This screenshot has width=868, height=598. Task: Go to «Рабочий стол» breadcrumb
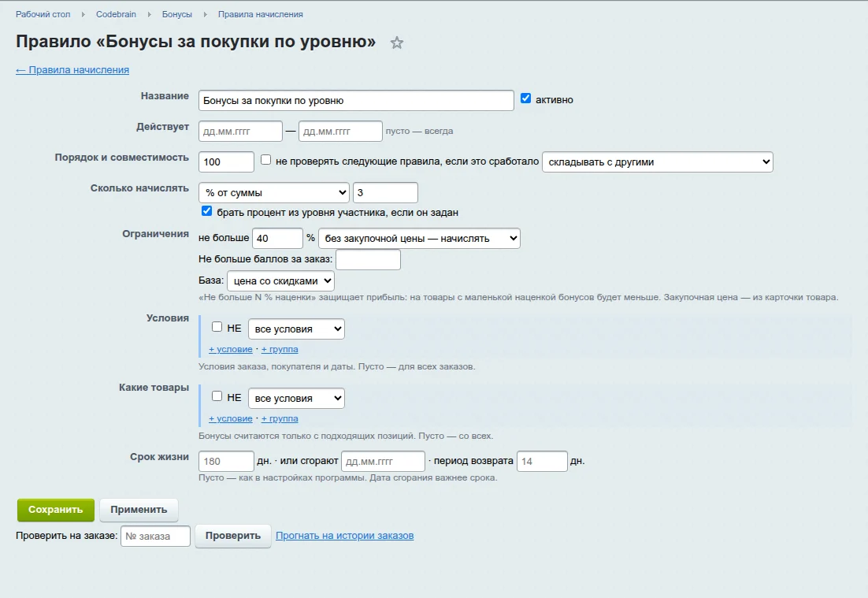43,14
